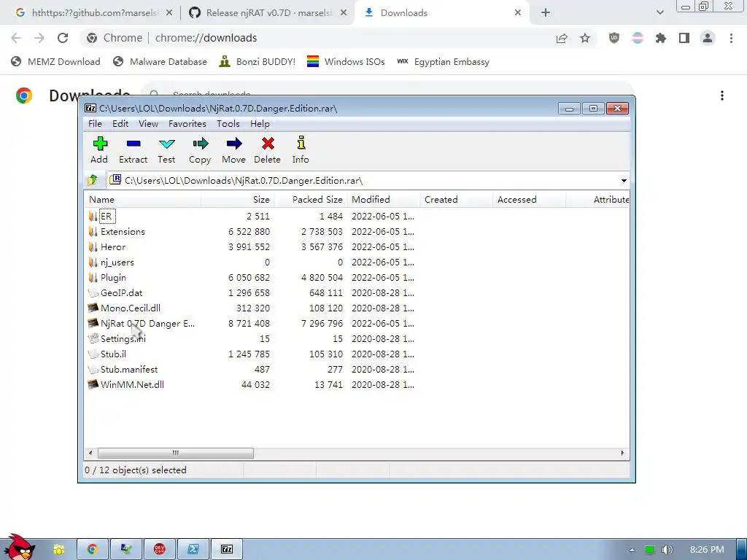Select the ER folder
747x560 pixels.
107,216
